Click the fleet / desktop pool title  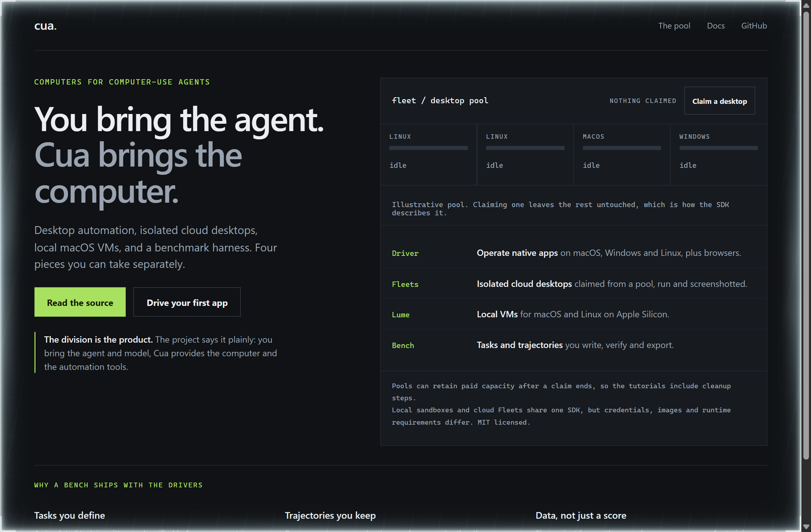tap(440, 100)
